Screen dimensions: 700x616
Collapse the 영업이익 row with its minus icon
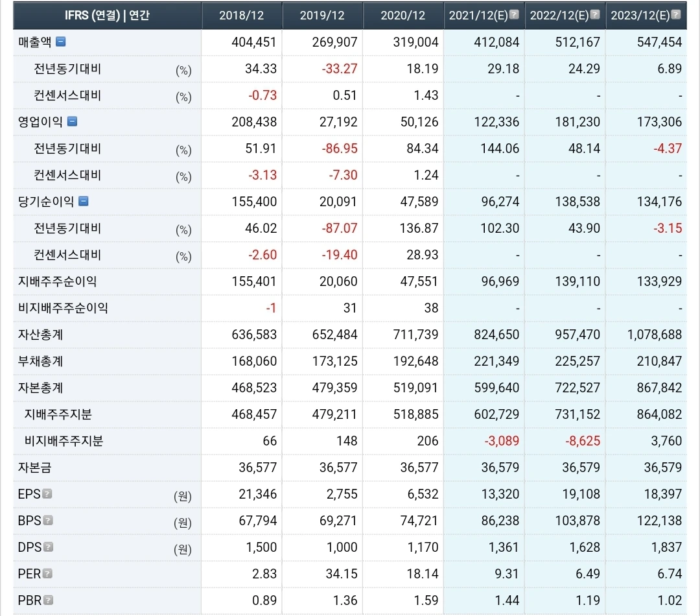[73, 121]
